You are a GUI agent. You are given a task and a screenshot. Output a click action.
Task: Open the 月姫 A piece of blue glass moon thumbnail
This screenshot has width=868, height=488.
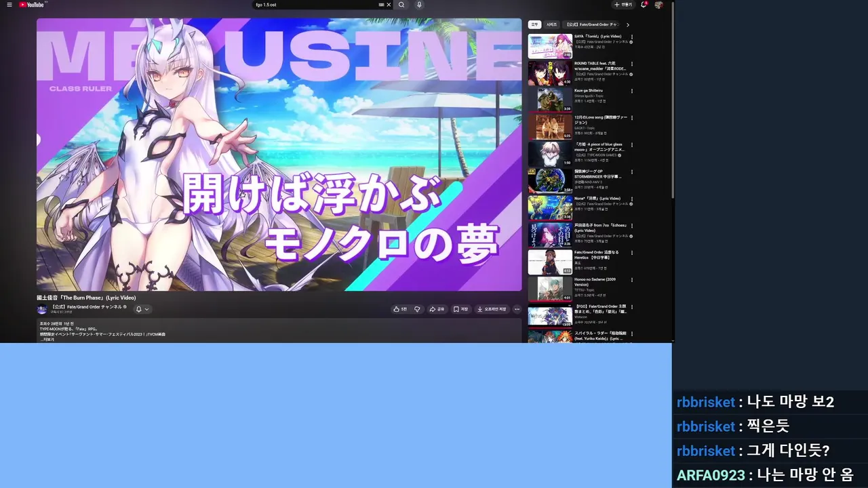(x=550, y=154)
